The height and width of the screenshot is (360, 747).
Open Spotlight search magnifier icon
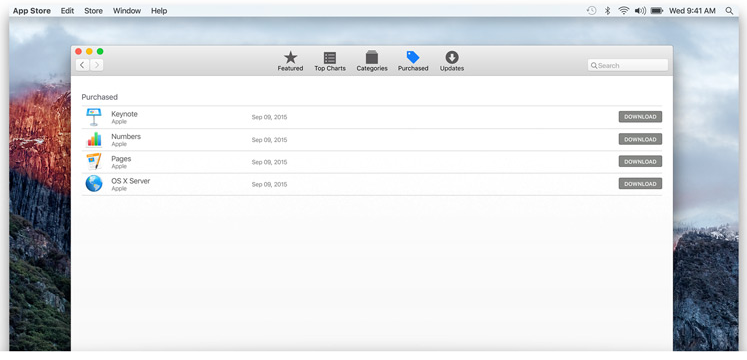click(x=729, y=10)
